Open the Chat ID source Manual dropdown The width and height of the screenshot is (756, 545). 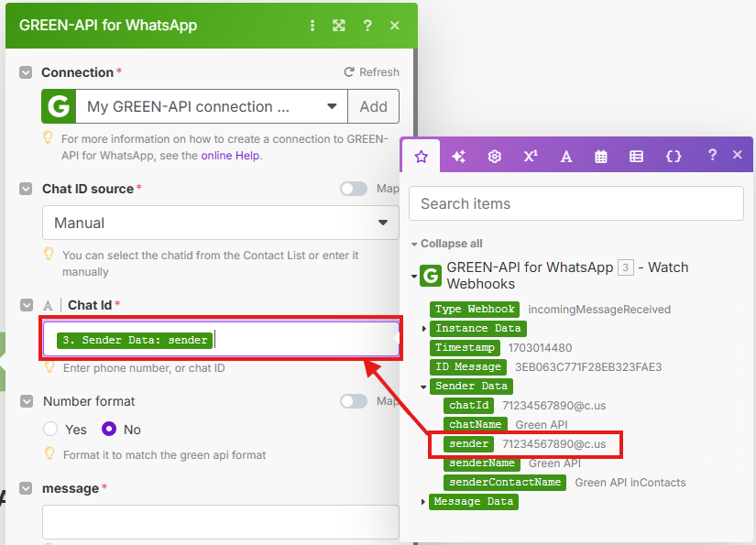(x=220, y=223)
